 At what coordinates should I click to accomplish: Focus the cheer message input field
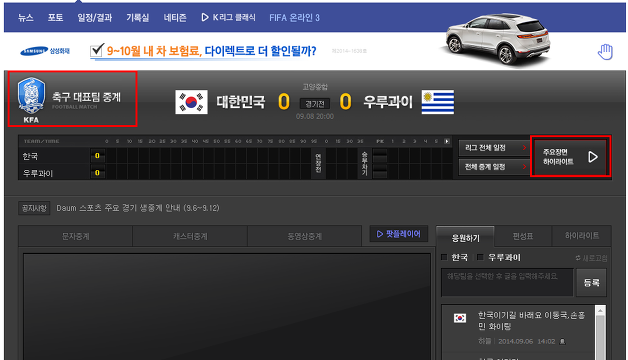pyautogui.click(x=507, y=282)
